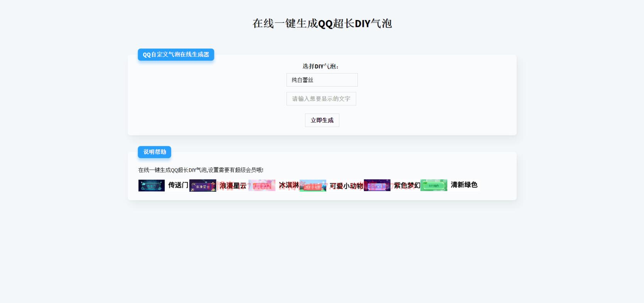644x303 pixels.
Task: Click the 紫色梦幻 bubble preview thumbnail
Action: click(377, 185)
